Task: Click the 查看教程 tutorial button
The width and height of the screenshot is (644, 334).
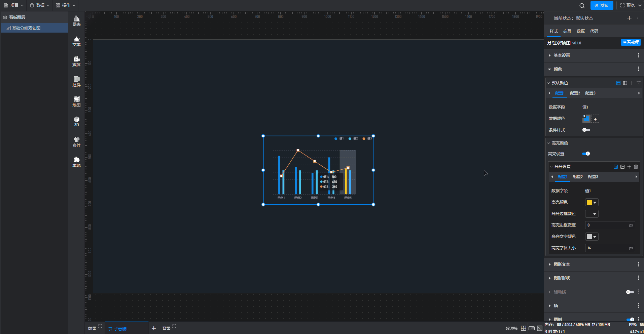Action: click(631, 42)
